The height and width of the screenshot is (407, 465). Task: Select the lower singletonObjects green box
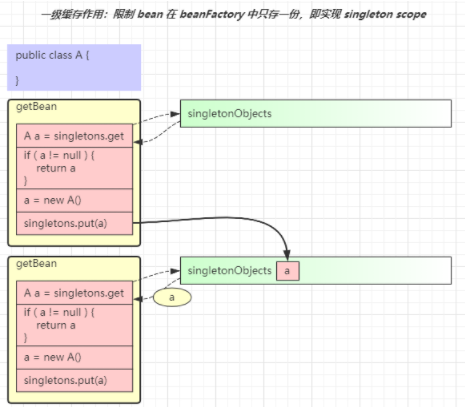point(316,270)
